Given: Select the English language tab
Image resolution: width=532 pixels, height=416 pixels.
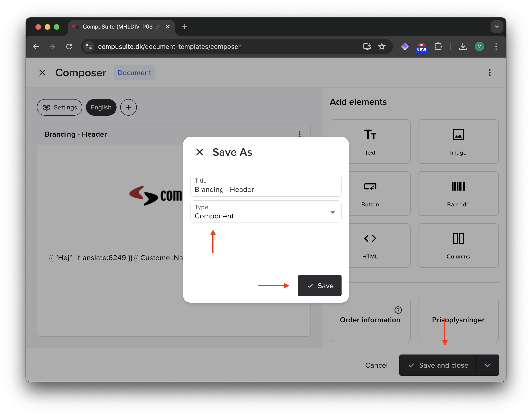Looking at the screenshot, I should [x=101, y=107].
